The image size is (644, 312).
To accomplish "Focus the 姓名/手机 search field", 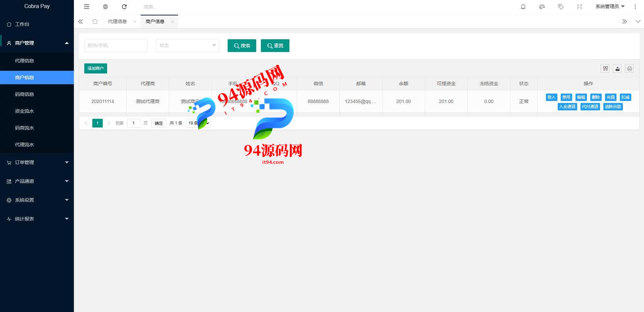I will [116, 45].
